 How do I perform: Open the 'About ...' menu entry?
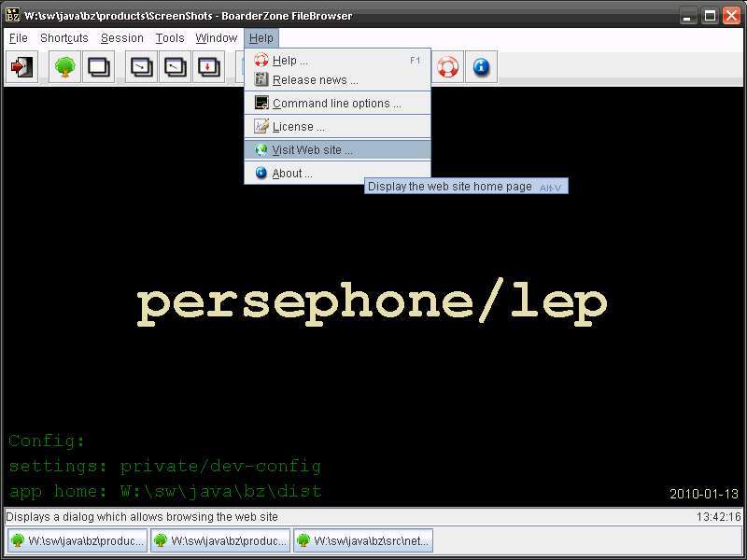pyautogui.click(x=337, y=174)
